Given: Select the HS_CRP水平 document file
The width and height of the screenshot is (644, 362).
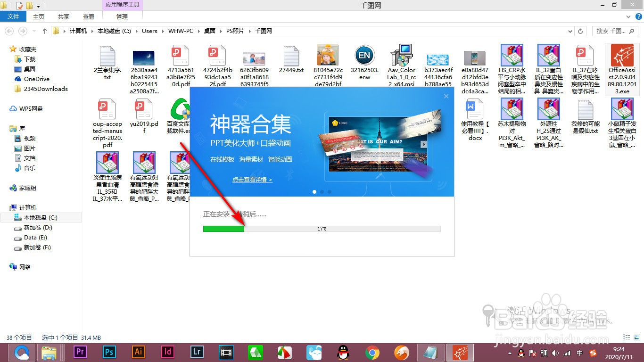Looking at the screenshot, I should click(512, 70).
